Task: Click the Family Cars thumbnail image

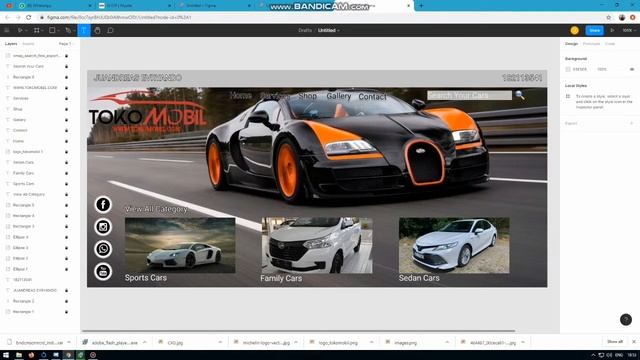Action: tap(317, 245)
